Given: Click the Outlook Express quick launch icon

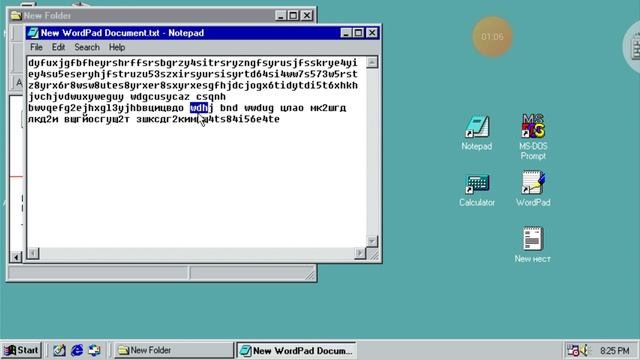Looking at the screenshot, I should point(95,350).
